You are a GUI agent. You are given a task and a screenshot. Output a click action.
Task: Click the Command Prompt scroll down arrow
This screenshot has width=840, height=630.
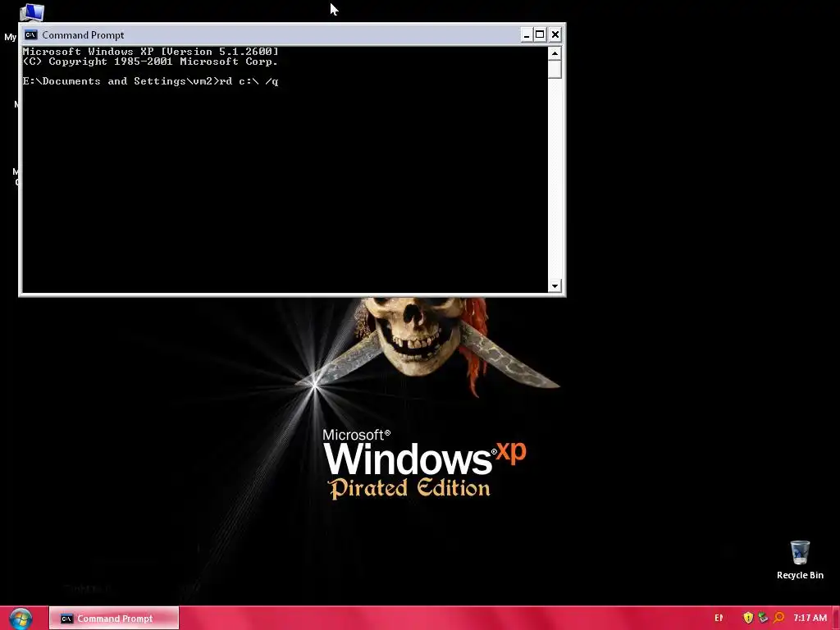point(555,285)
